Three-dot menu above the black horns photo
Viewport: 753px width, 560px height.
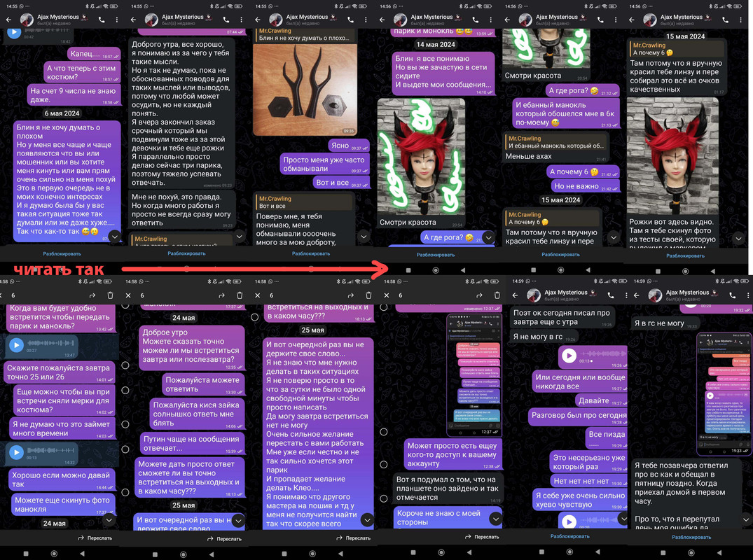tap(366, 20)
